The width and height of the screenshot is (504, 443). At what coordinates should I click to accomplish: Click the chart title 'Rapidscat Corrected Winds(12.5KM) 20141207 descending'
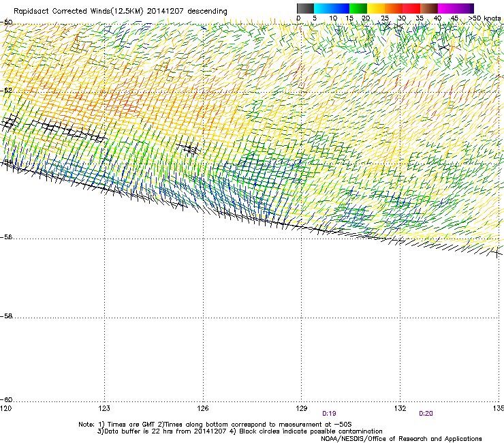click(121, 12)
